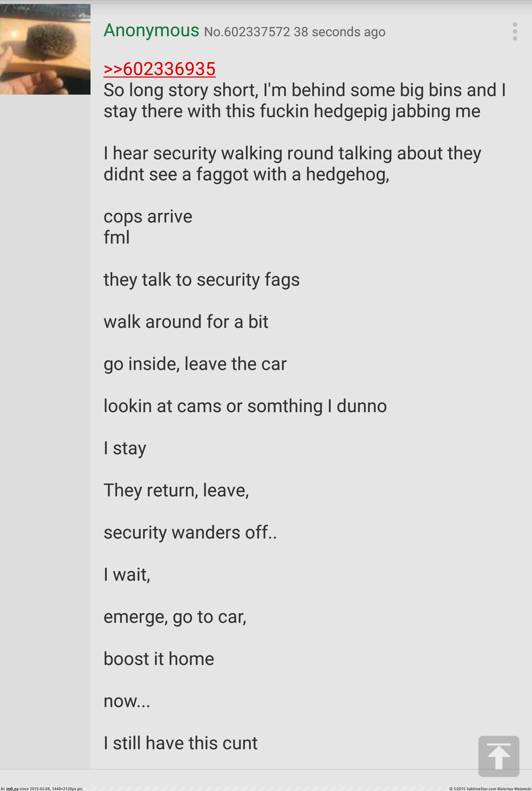Screen dimensions: 532x791
Task: Open the three-dot post options menu
Action: 515,31
